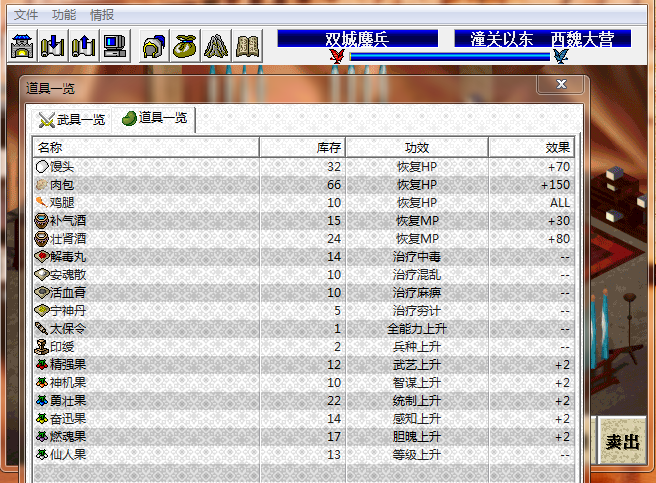Click the computer monitor toolbar icon
656x483 pixels.
[115, 45]
